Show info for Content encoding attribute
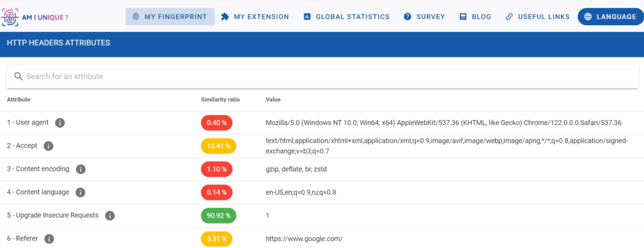Screen dimensions: 644x248 (x=80, y=170)
